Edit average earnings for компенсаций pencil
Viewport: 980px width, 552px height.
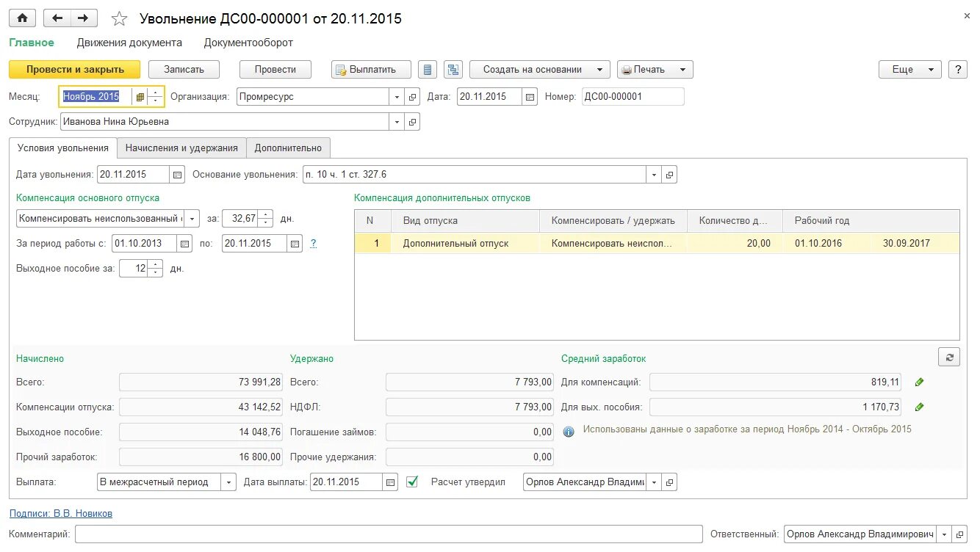tap(919, 382)
